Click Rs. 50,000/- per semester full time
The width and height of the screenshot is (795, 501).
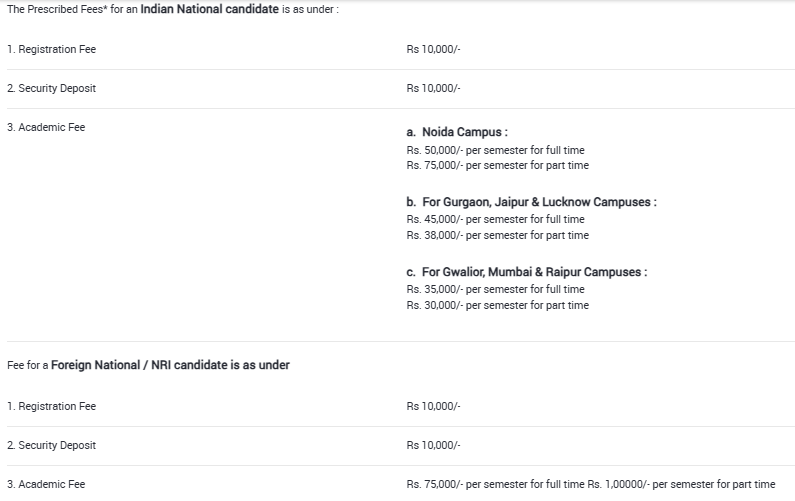[495, 150]
